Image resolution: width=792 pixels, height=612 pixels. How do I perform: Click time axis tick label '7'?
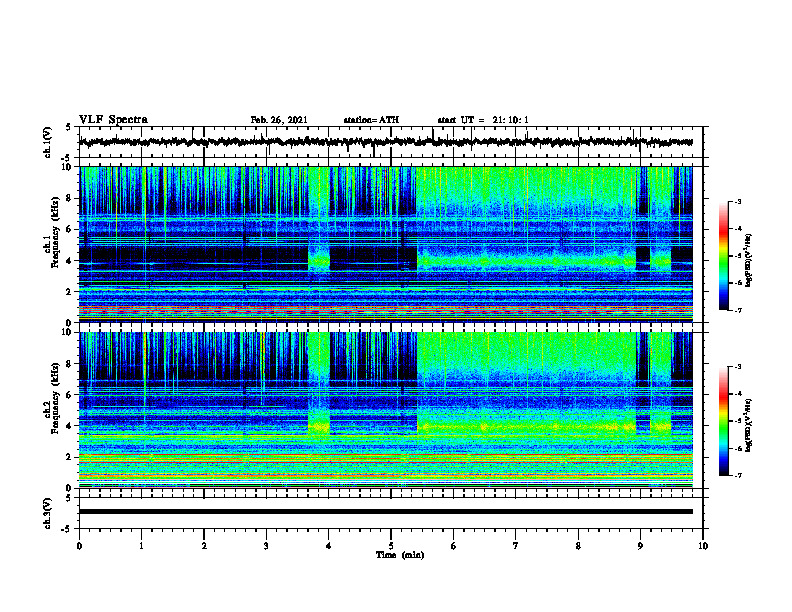click(x=516, y=546)
